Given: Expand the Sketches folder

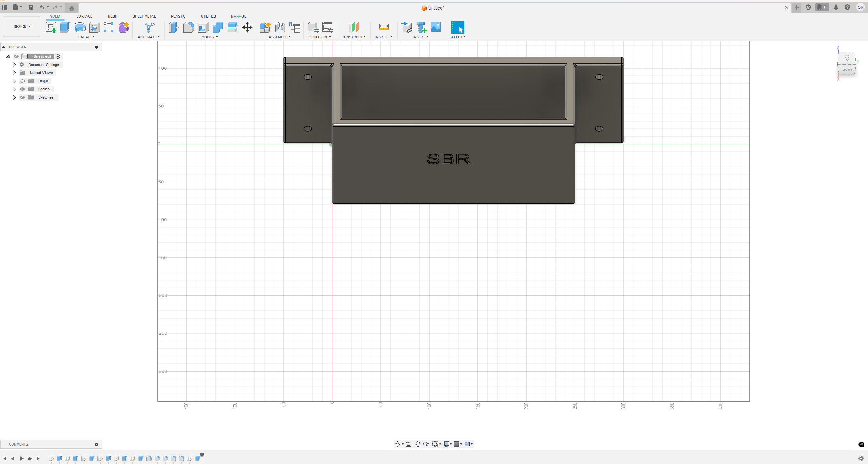Looking at the screenshot, I should coord(14,97).
